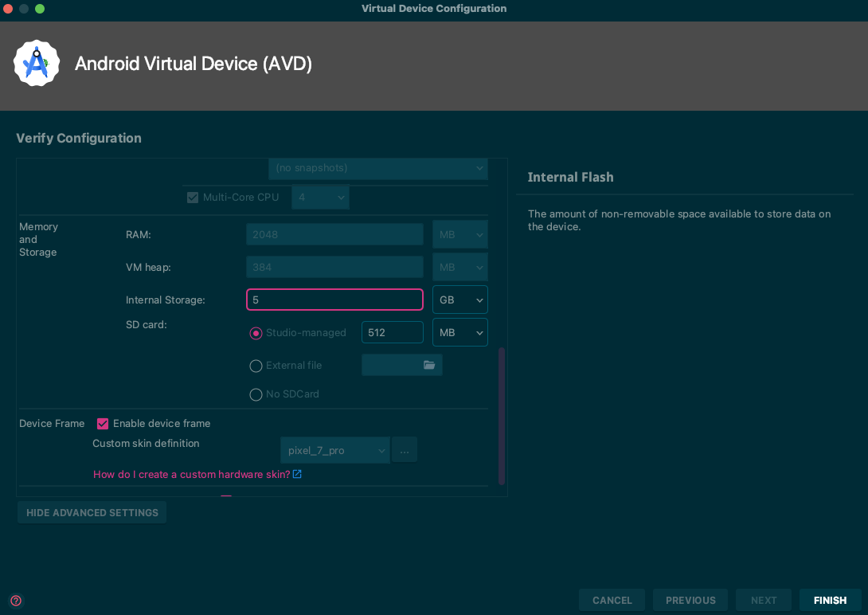
Task: Click the Previous button
Action: pyautogui.click(x=690, y=601)
